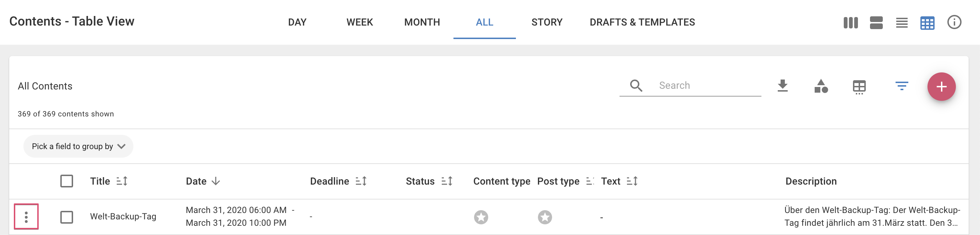Image resolution: width=980 pixels, height=235 pixels.
Task: Select the card layout view icon
Action: click(x=876, y=22)
